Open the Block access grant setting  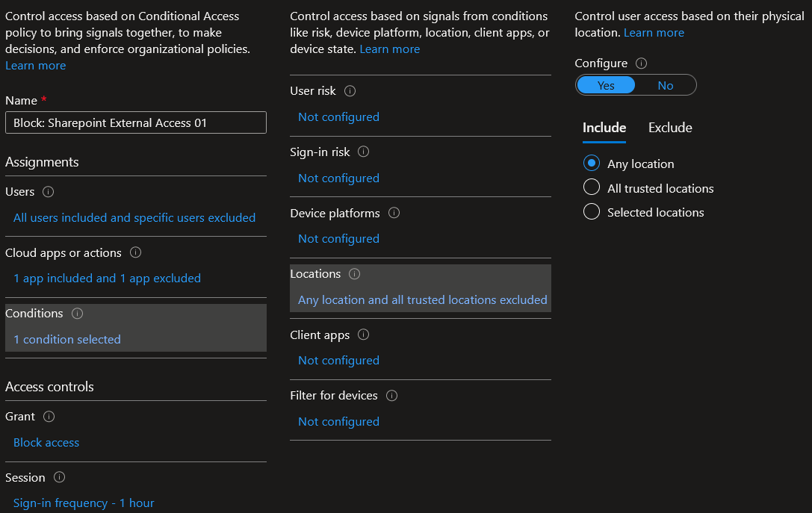click(46, 443)
